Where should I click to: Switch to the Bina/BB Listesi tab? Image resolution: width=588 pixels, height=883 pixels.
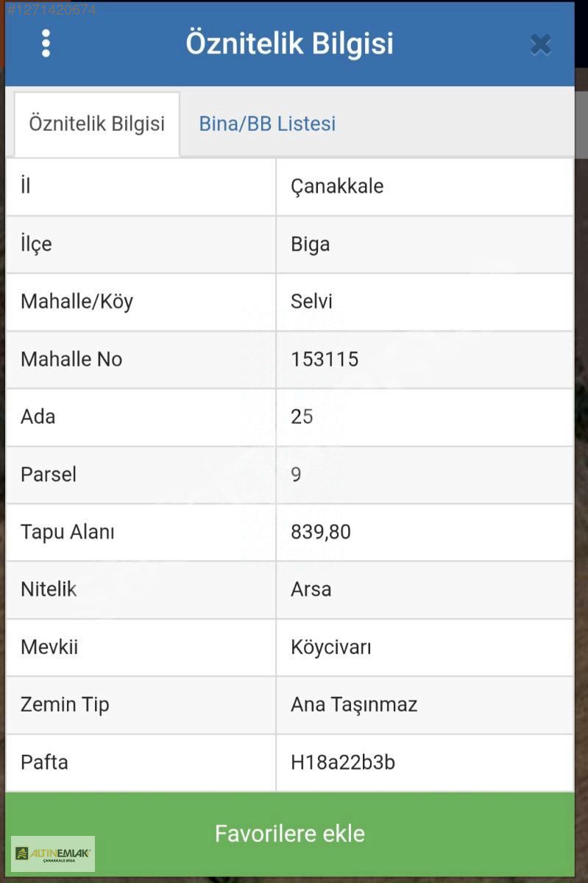click(x=267, y=124)
